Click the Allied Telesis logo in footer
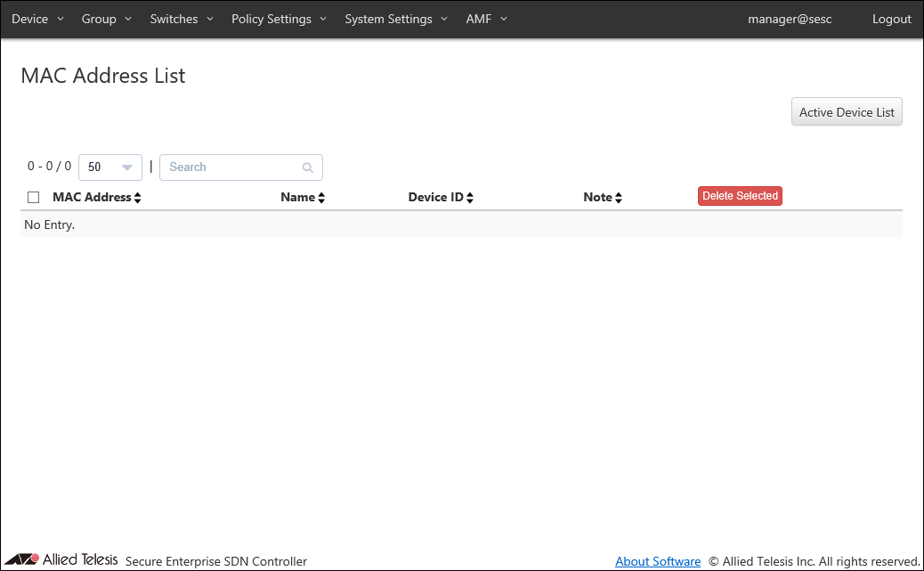The height and width of the screenshot is (571, 924). (x=69, y=559)
